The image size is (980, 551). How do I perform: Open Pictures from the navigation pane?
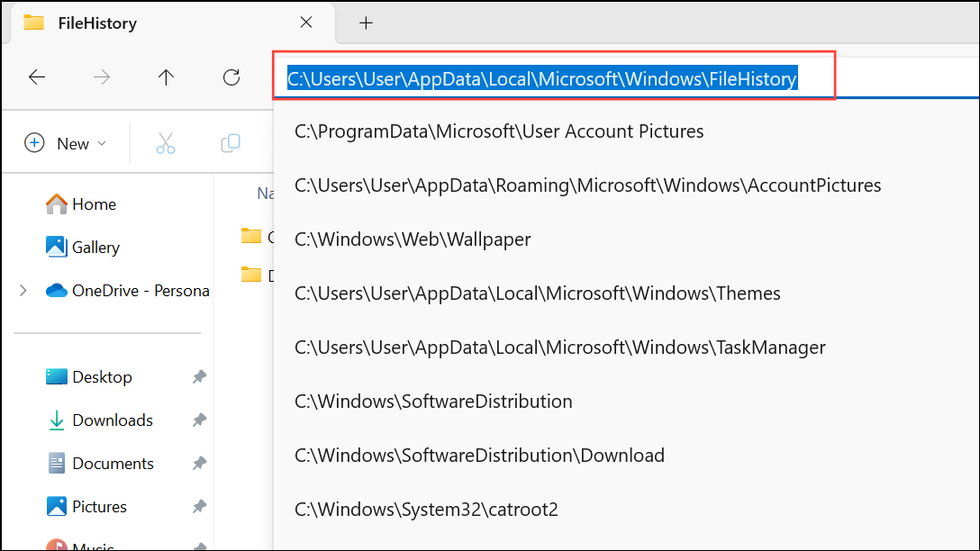[99, 506]
